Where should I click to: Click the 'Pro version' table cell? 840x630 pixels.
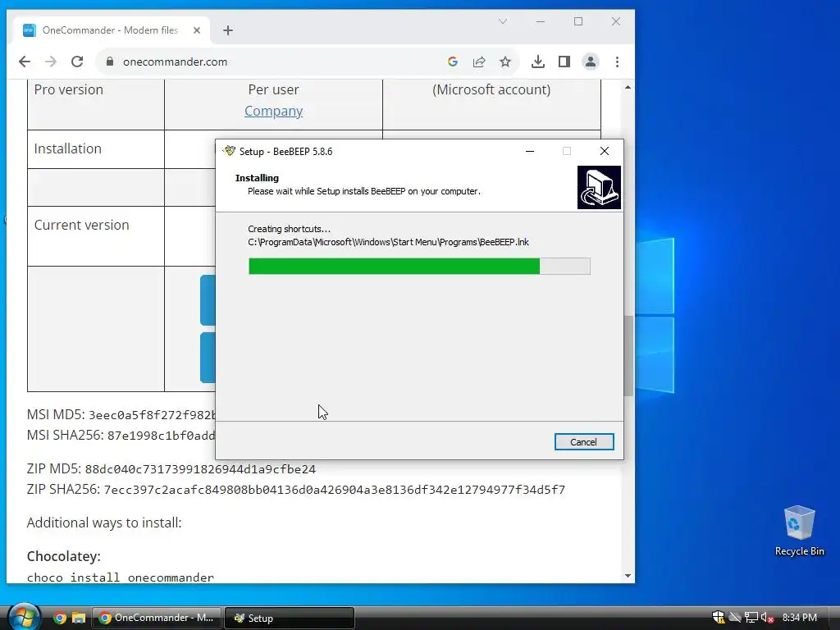tap(96, 104)
